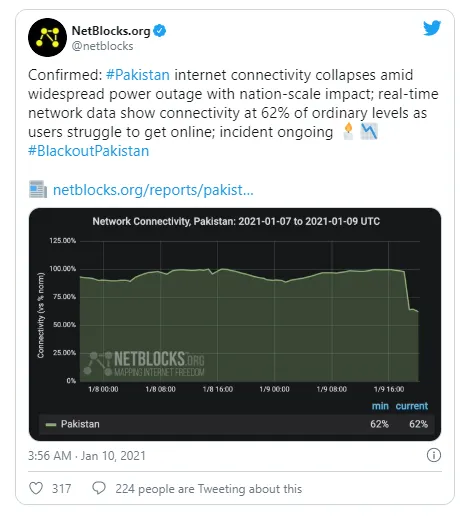Click the green Pakistan legend swatch
466x517 pixels.
51,424
